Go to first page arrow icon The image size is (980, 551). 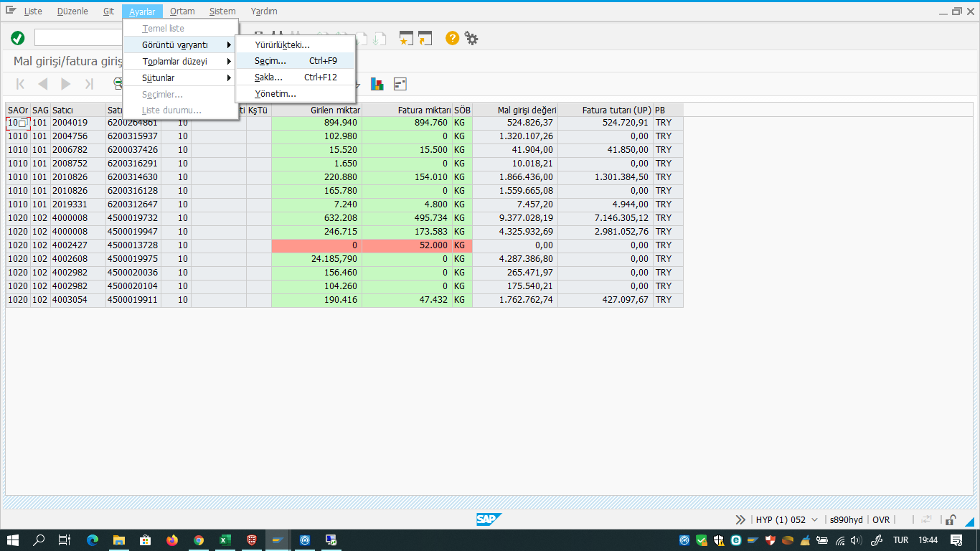click(x=20, y=84)
